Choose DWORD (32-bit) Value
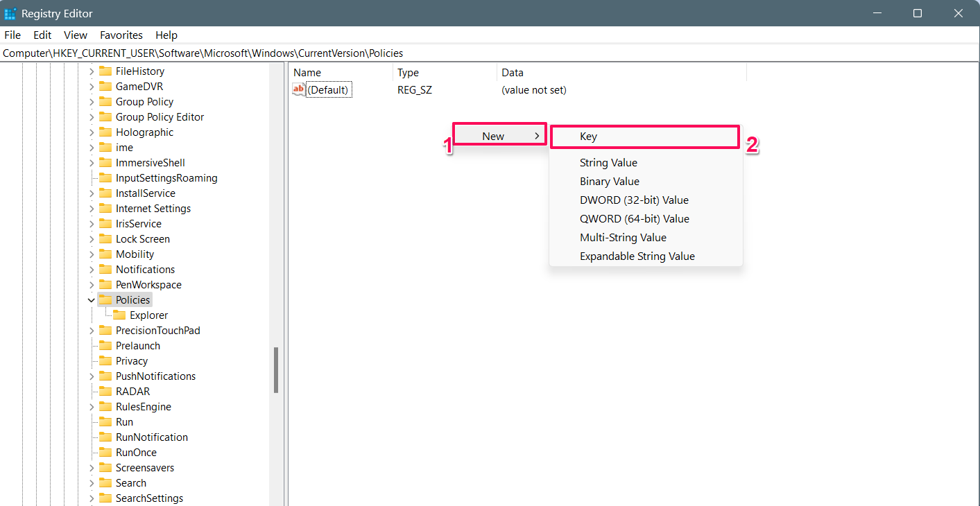Screen dimensions: 980x506 [646, 200]
